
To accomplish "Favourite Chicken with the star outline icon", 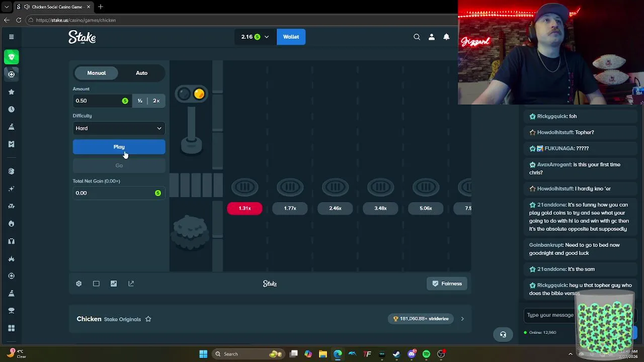I will [x=148, y=319].
